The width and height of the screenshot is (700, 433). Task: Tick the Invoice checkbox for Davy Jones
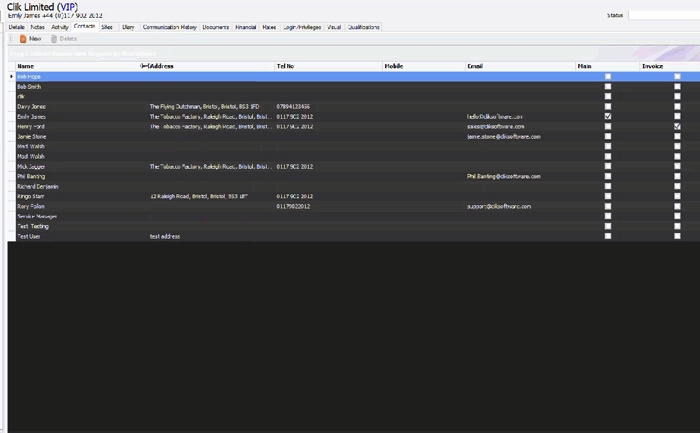pos(677,106)
